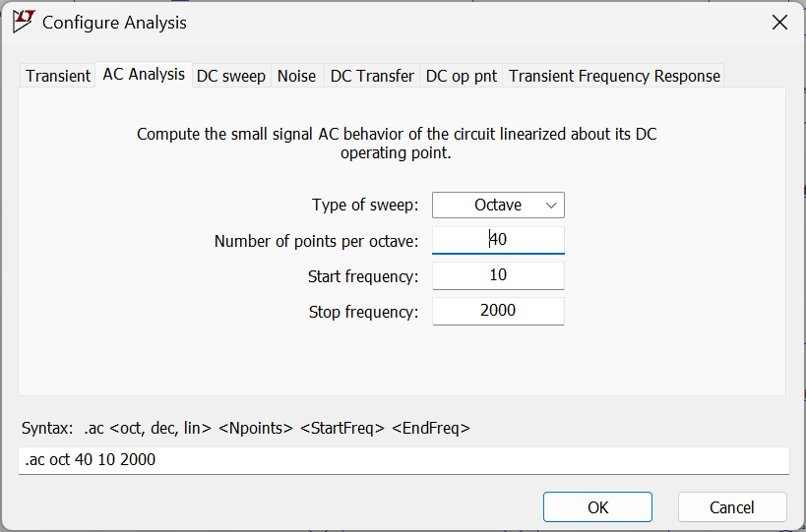Click the LTspice logo in the title bar
Image resolution: width=806 pixels, height=532 pixels.
[x=24, y=22]
